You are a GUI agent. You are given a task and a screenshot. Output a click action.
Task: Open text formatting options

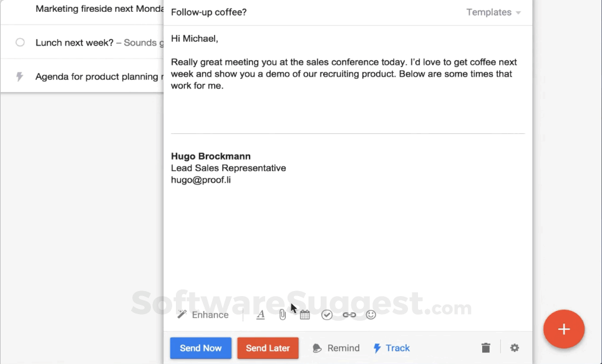click(x=261, y=315)
